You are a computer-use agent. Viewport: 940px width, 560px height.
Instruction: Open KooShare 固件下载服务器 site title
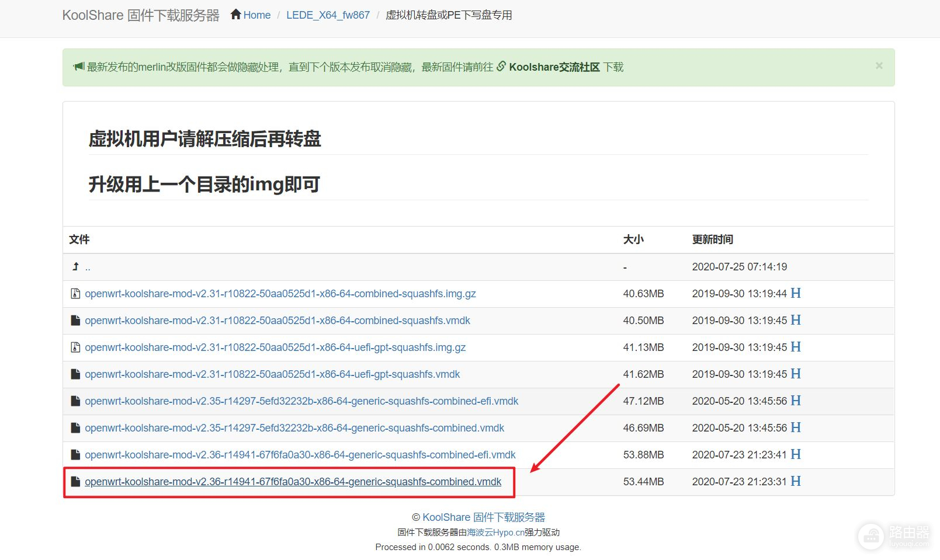point(141,15)
